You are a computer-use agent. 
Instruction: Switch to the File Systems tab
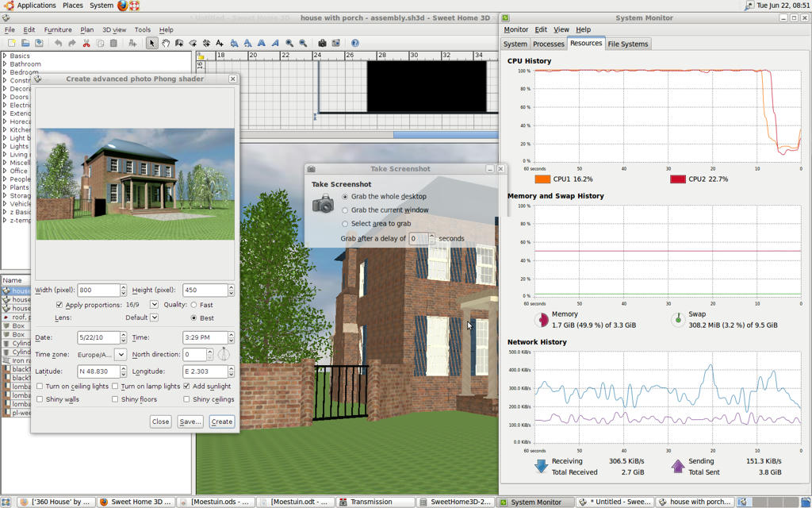(x=628, y=44)
